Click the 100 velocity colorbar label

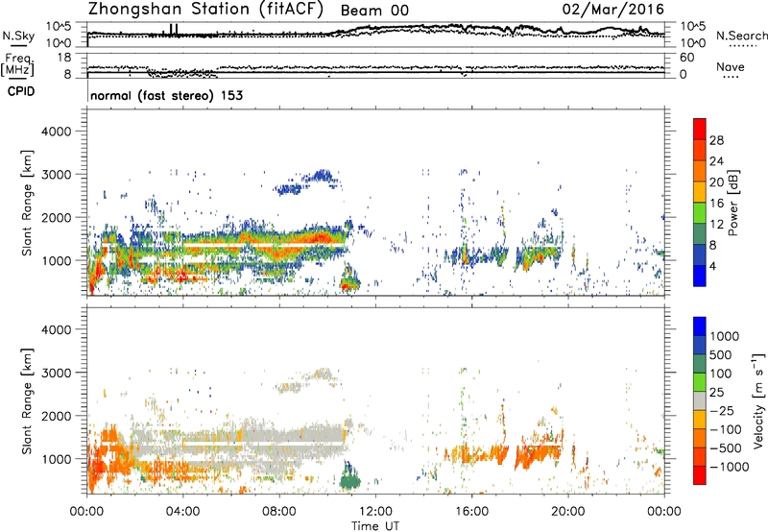[x=721, y=374]
